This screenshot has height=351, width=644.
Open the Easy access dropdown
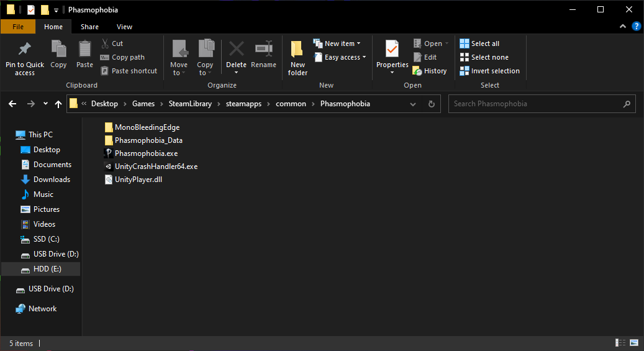pos(340,57)
